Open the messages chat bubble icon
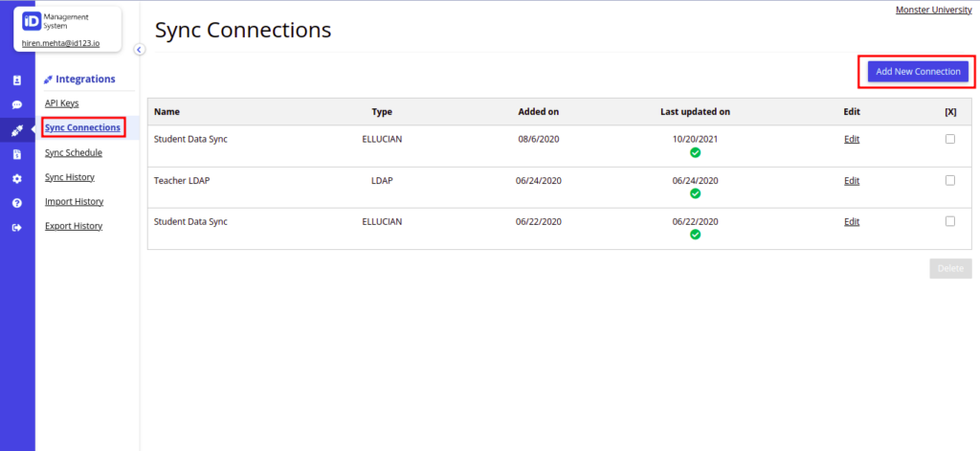Viewport: 980px width, 451px height. tap(17, 105)
